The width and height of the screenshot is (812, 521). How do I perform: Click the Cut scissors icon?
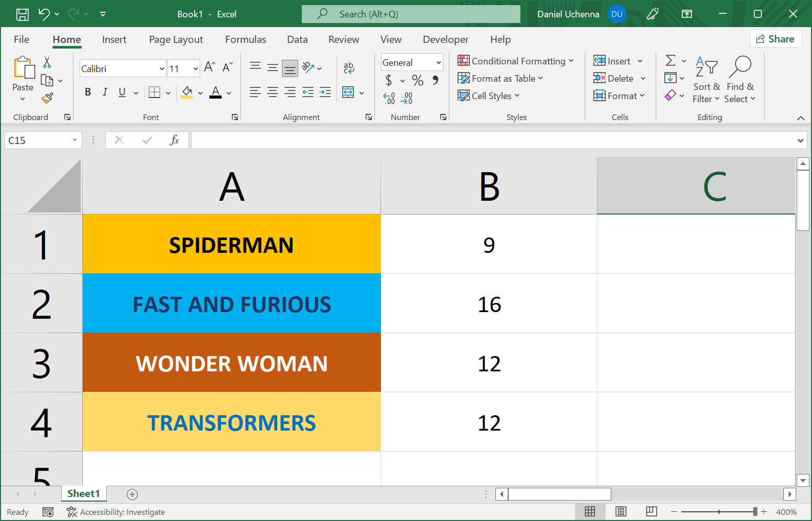point(47,62)
